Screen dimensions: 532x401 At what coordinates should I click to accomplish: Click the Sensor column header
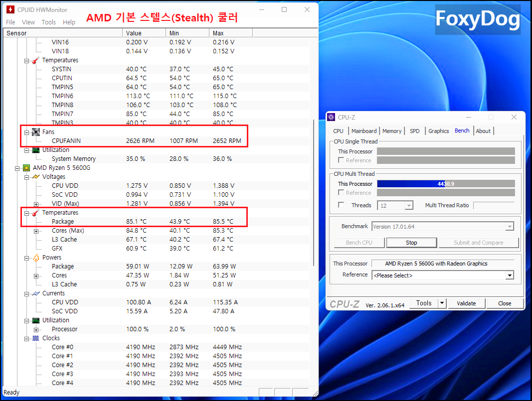63,33
